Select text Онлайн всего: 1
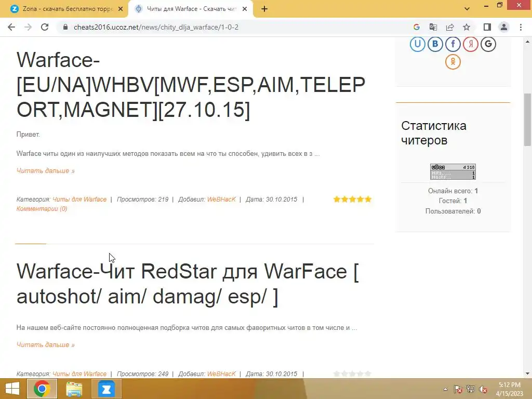 pyautogui.click(x=453, y=191)
